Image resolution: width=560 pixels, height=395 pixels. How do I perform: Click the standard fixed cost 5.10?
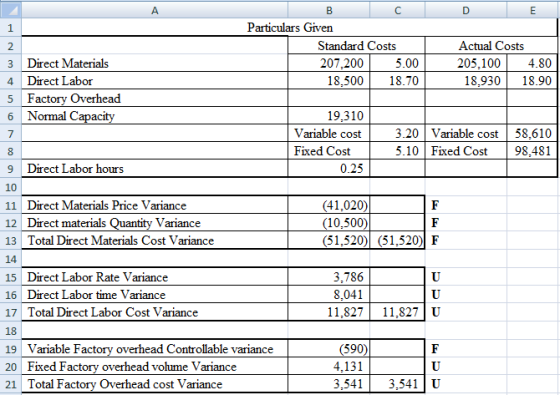398,151
